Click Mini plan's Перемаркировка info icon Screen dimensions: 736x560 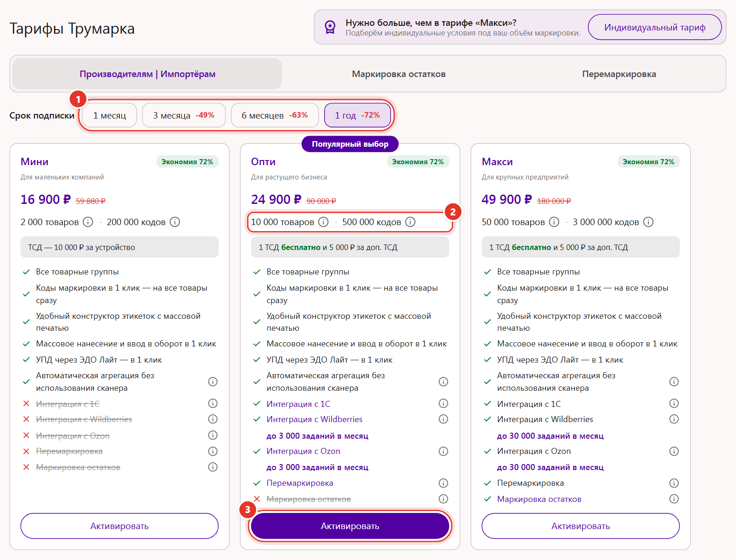coord(213,451)
